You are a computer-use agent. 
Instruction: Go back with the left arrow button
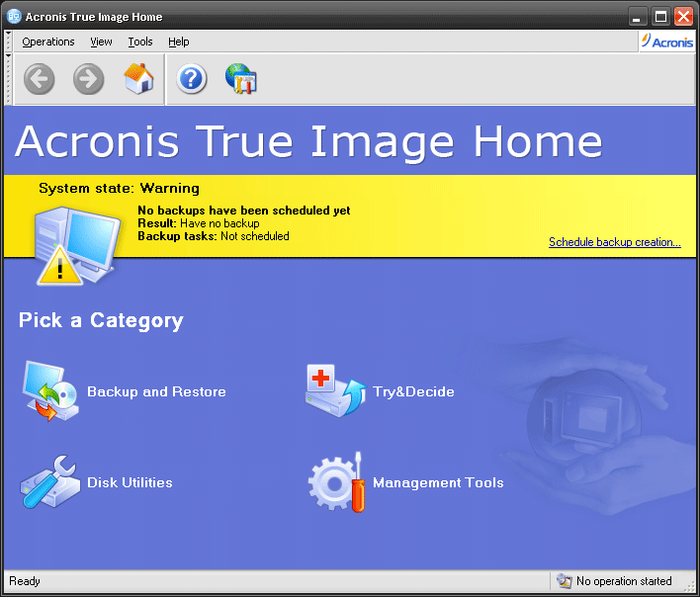40,79
